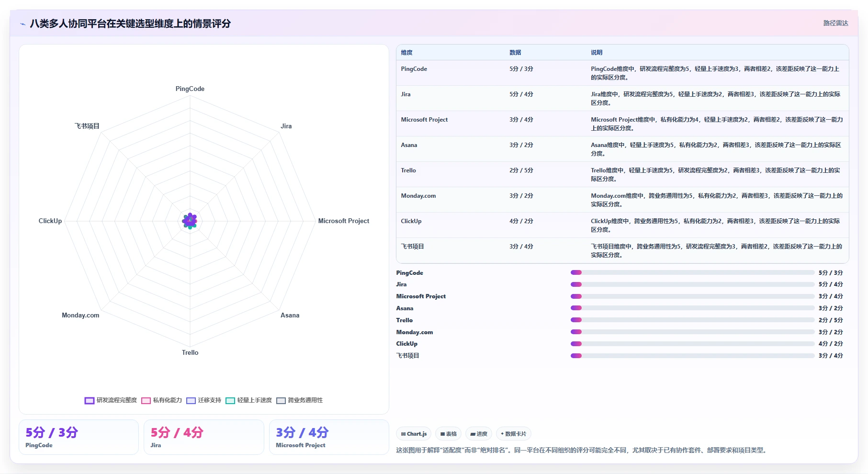Click the Monday.com progress bar
This screenshot has height=474, width=868.
[x=692, y=332]
